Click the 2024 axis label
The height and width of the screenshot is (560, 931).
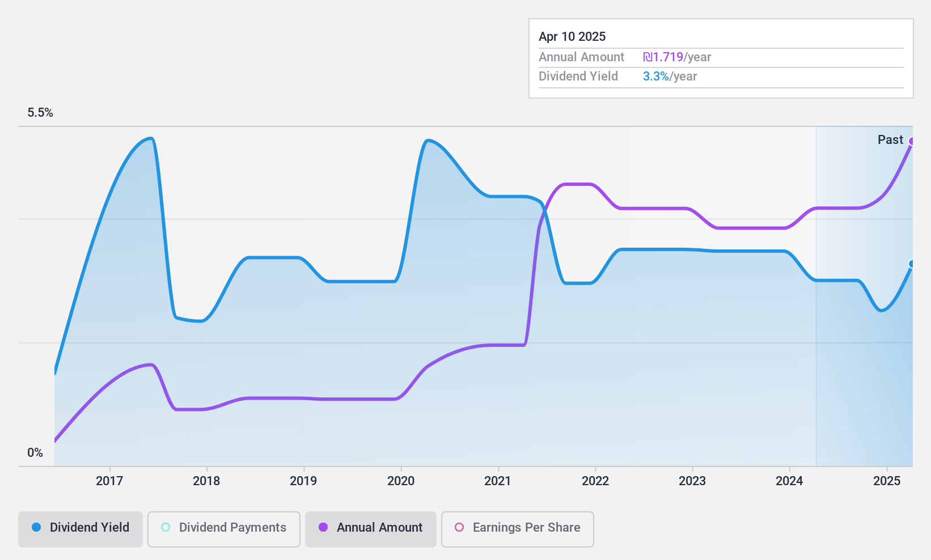pyautogui.click(x=789, y=481)
